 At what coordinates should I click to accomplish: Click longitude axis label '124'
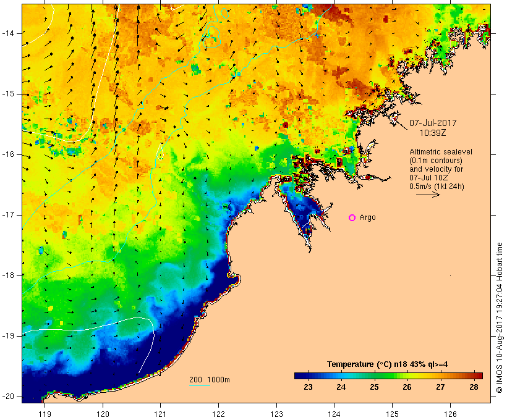click(x=334, y=414)
